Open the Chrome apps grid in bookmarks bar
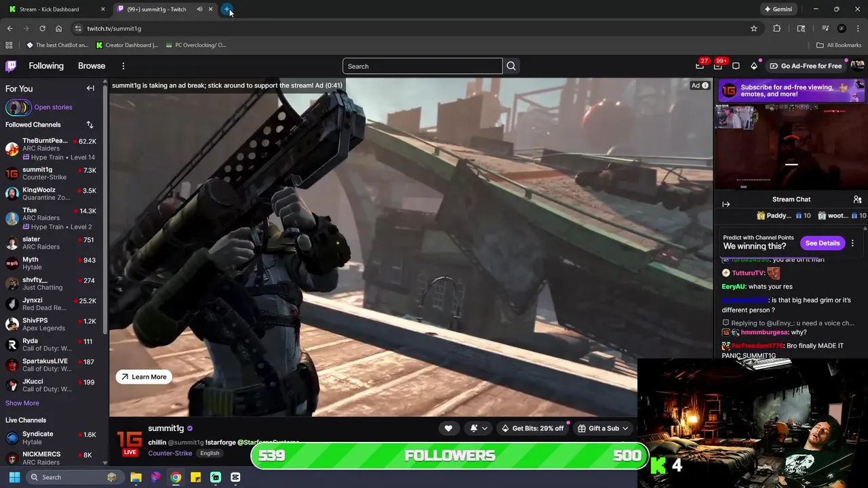The image size is (868, 488). 9,45
